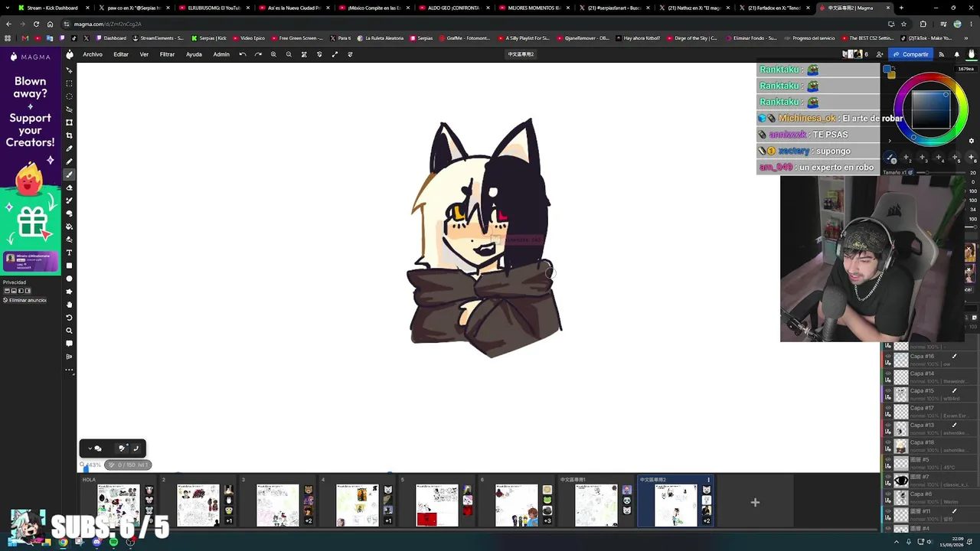Toggle visibility of layer Capa #15
Viewport: 980px width, 551px height.
tap(888, 391)
